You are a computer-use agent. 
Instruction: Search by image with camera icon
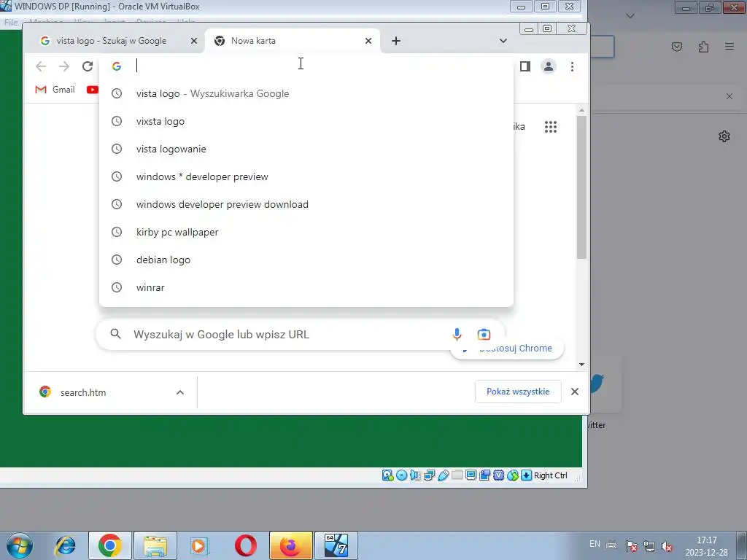[x=484, y=334]
